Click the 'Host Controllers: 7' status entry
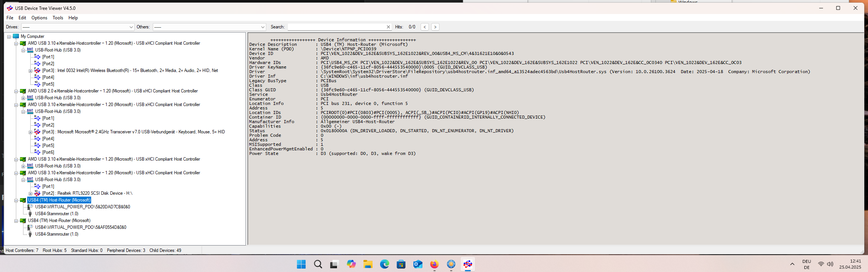The image size is (868, 272). click(x=22, y=250)
